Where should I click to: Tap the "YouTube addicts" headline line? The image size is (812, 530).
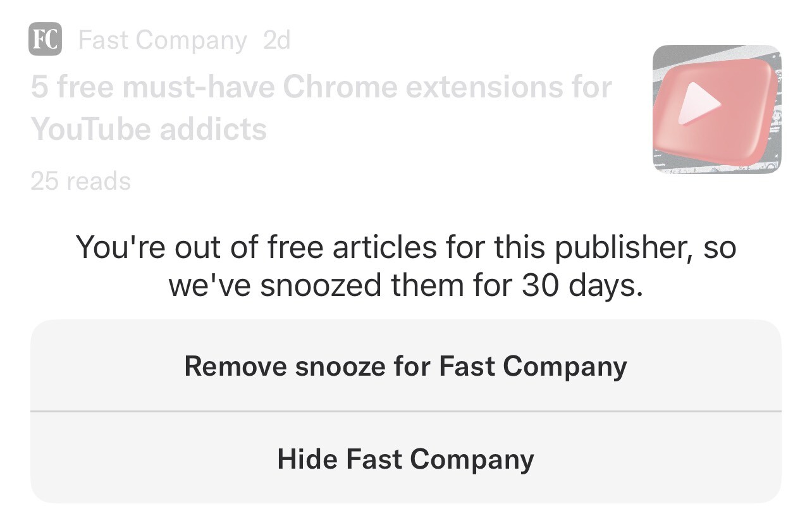tap(149, 130)
